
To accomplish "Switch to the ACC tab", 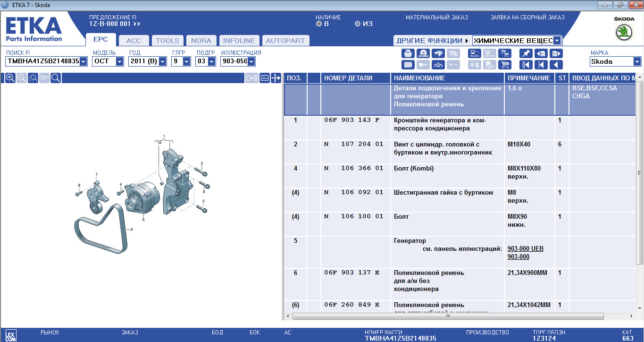I will point(134,41).
